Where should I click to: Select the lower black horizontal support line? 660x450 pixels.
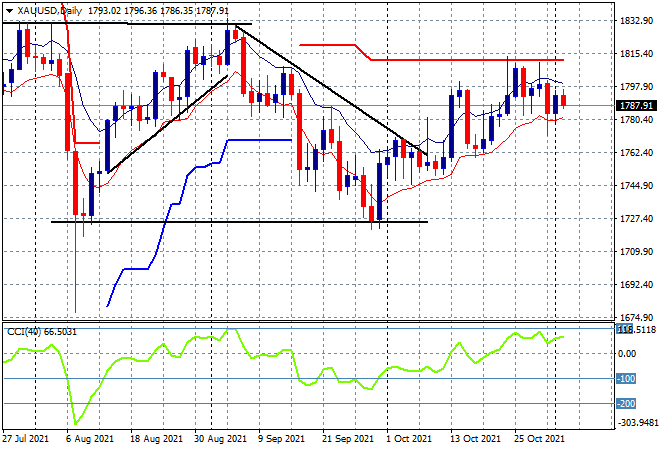coord(239,222)
